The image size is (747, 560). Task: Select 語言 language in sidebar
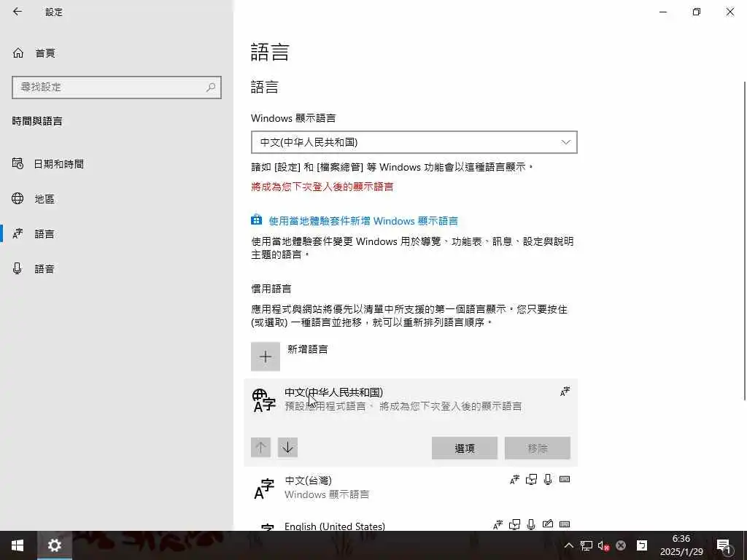click(44, 234)
